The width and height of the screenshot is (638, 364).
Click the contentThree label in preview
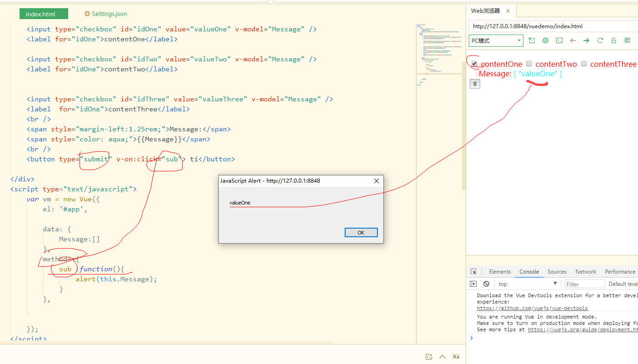click(613, 64)
